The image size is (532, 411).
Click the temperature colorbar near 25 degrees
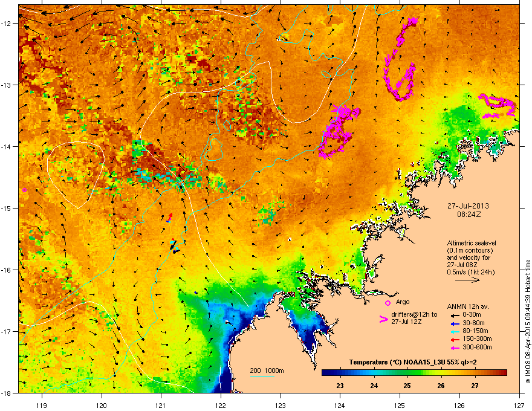407,373
